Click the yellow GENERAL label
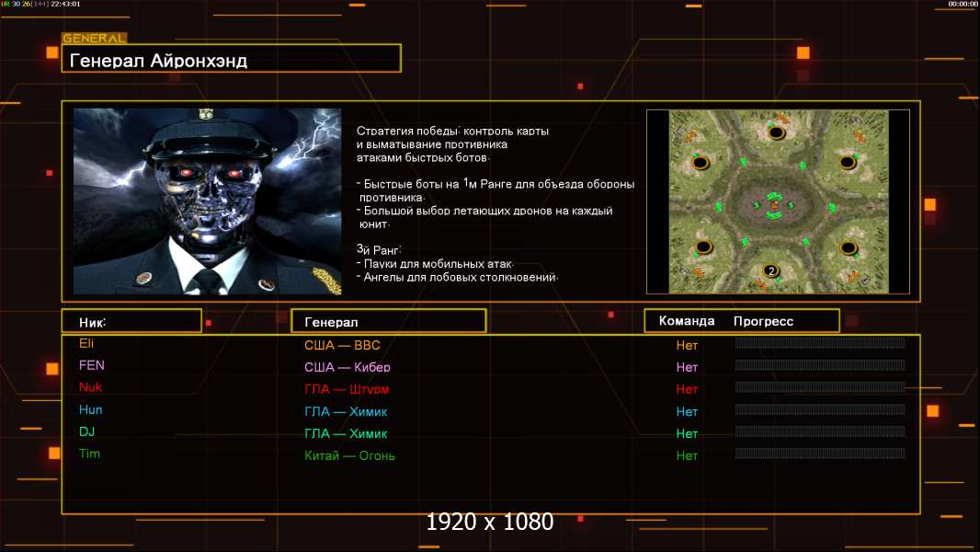The height and width of the screenshot is (552, 980). tap(95, 38)
